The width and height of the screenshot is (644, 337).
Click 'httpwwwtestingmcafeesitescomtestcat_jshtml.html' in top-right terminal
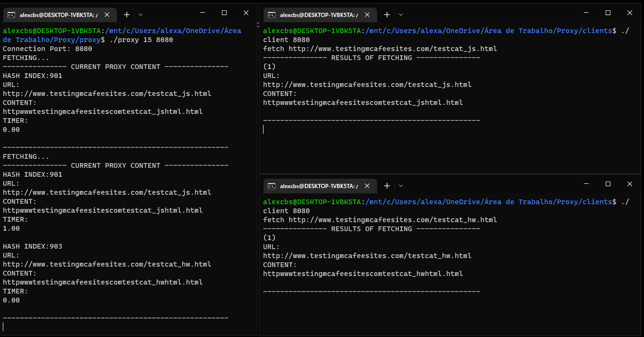tap(363, 103)
